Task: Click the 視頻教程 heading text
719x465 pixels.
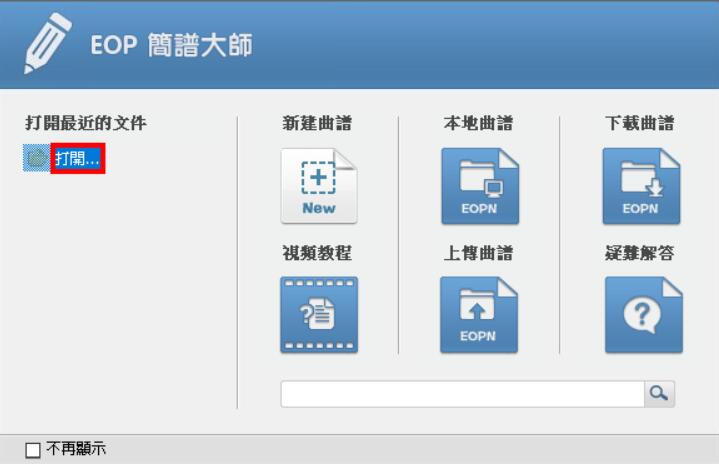Action: coord(317,253)
